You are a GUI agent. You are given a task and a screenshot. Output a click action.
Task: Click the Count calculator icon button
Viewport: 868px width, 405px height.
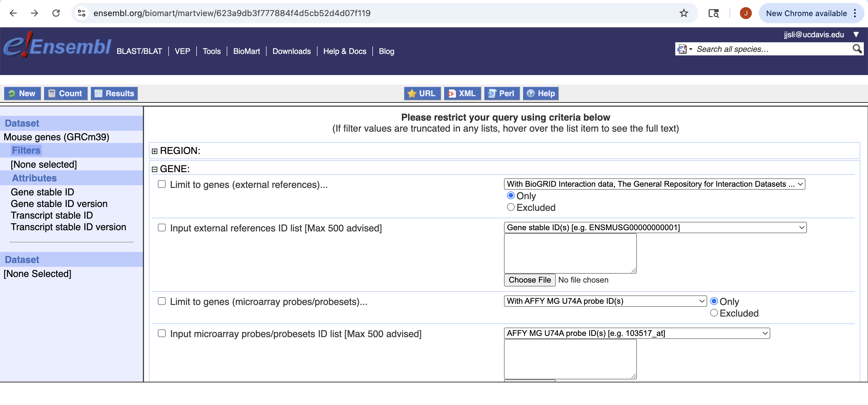pos(66,93)
